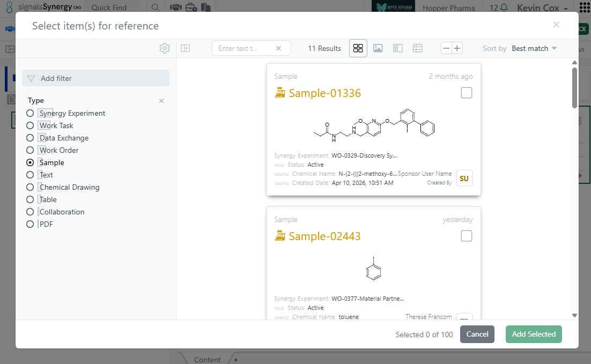Open the Sort by Best match dropdown

click(534, 48)
